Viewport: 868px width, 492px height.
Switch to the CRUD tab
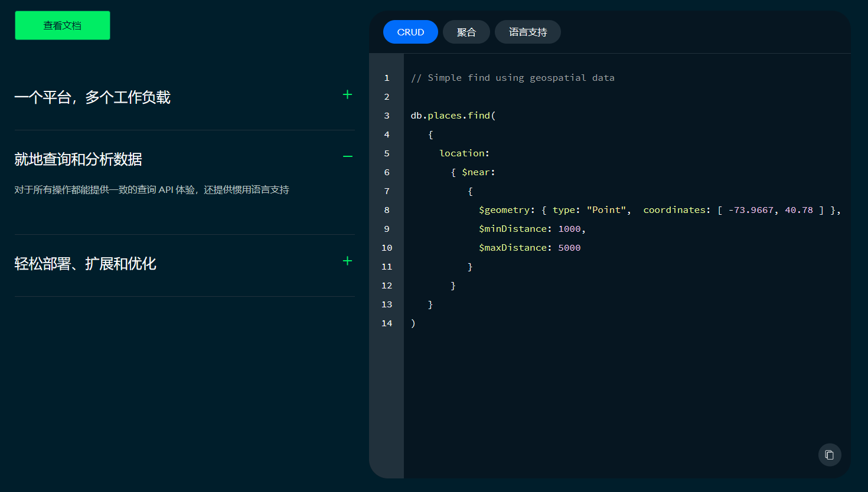coord(410,32)
